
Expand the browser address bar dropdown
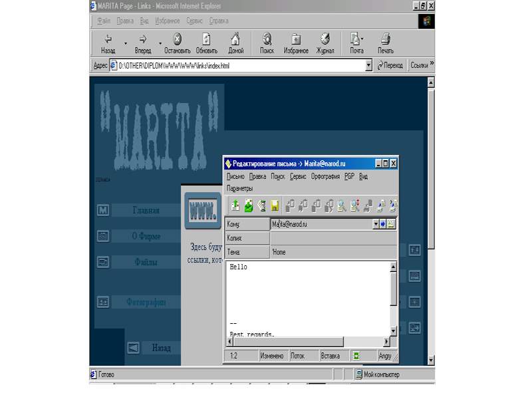pyautogui.click(x=369, y=66)
